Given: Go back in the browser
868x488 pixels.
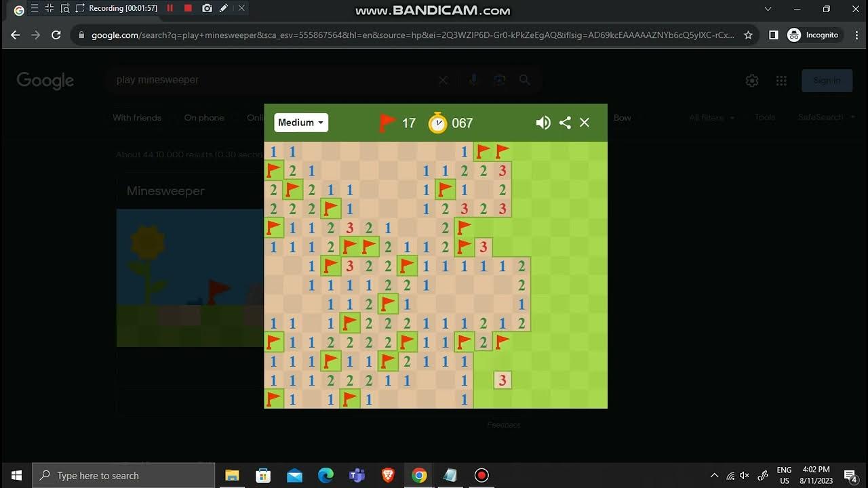Looking at the screenshot, I should (16, 35).
